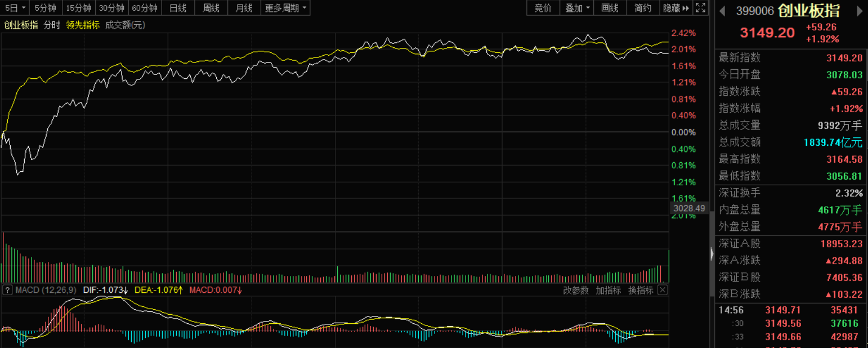868x348 pixels.
Task: Close the MACD indicator panel
Action: tap(663, 290)
